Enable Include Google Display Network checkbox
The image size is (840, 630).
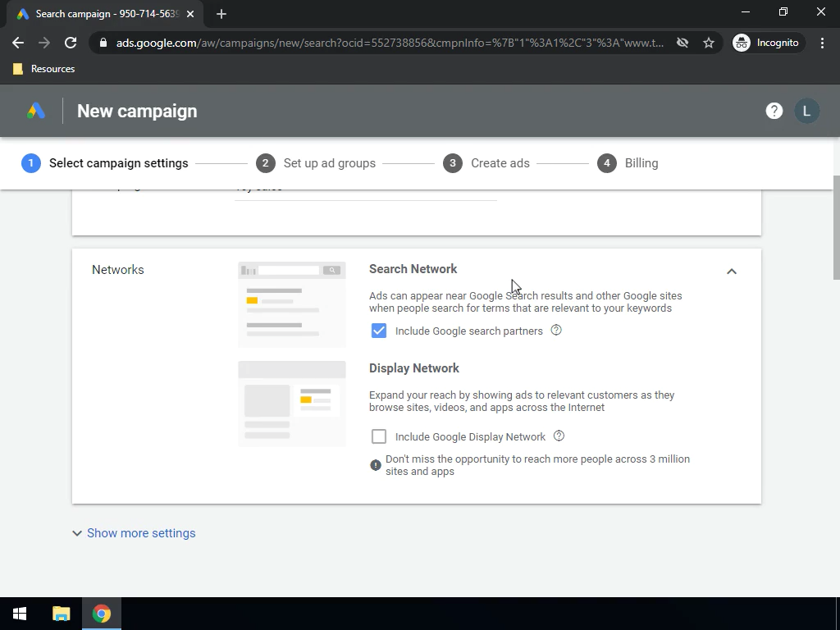click(379, 436)
